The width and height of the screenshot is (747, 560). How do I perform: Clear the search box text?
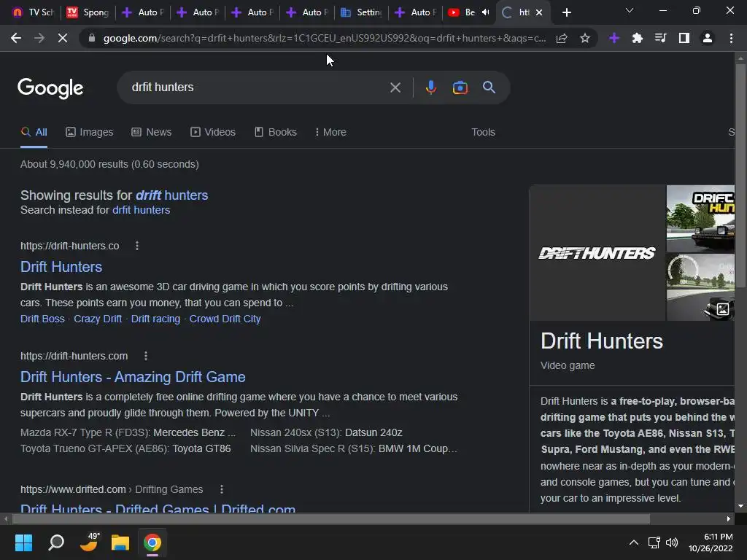[x=395, y=87]
